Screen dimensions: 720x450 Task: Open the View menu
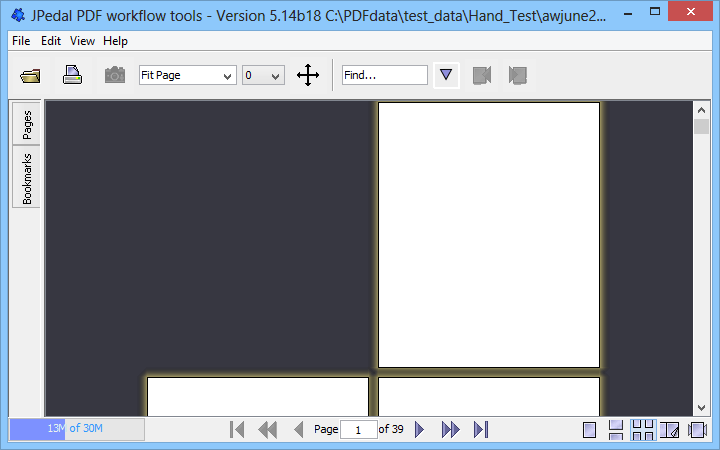point(82,41)
